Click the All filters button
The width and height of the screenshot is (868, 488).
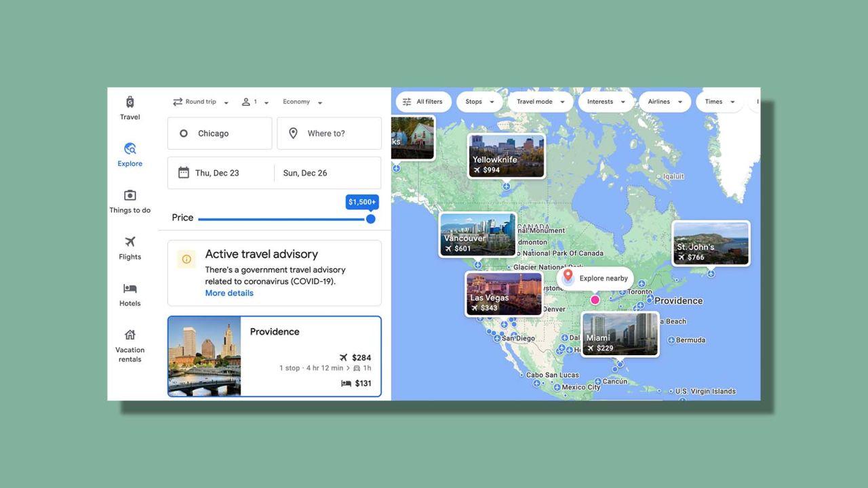[x=424, y=102]
